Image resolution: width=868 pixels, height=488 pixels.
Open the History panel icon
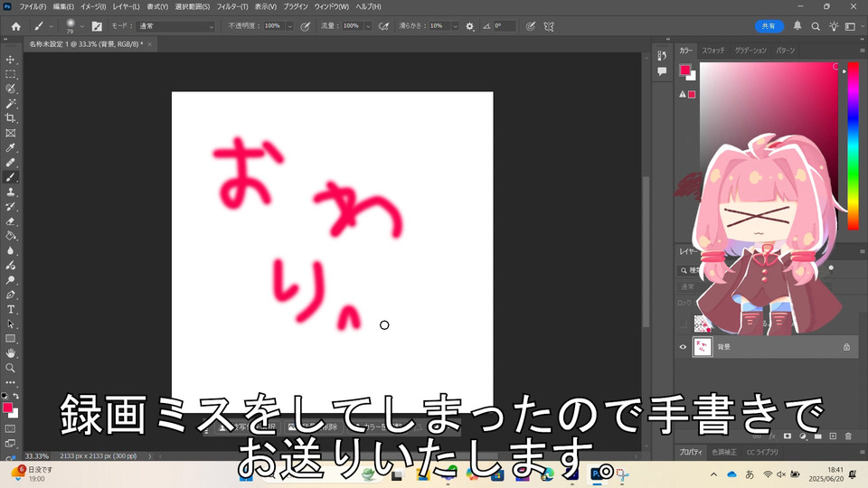pyautogui.click(x=662, y=56)
